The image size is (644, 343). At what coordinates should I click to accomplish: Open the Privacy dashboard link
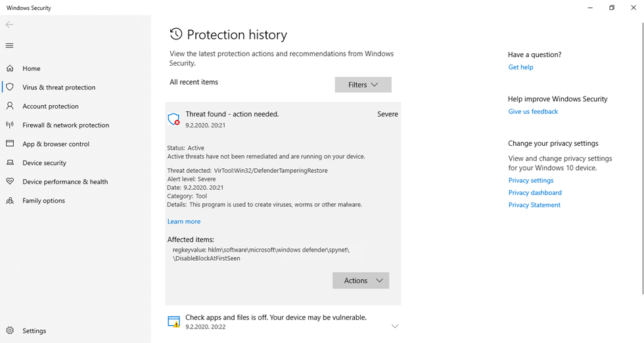point(535,193)
